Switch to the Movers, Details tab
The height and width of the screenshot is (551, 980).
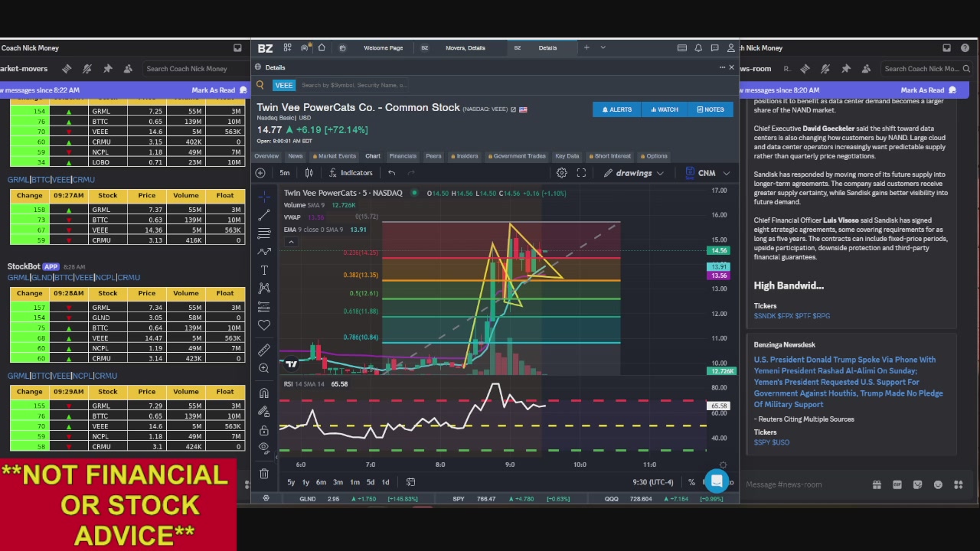(x=465, y=48)
